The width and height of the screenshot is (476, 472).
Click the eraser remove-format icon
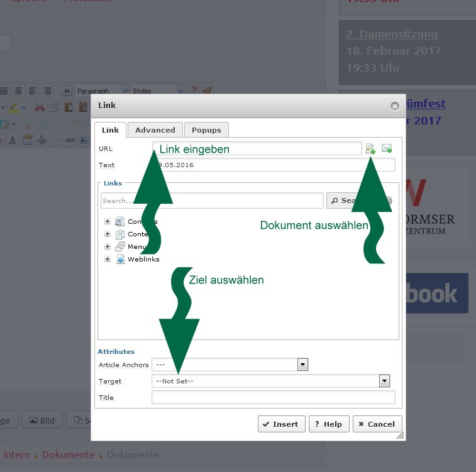point(193,91)
